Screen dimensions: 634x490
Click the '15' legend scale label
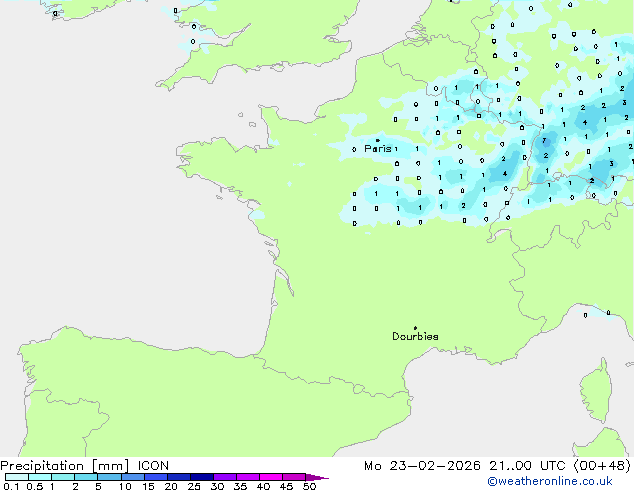coord(148,486)
